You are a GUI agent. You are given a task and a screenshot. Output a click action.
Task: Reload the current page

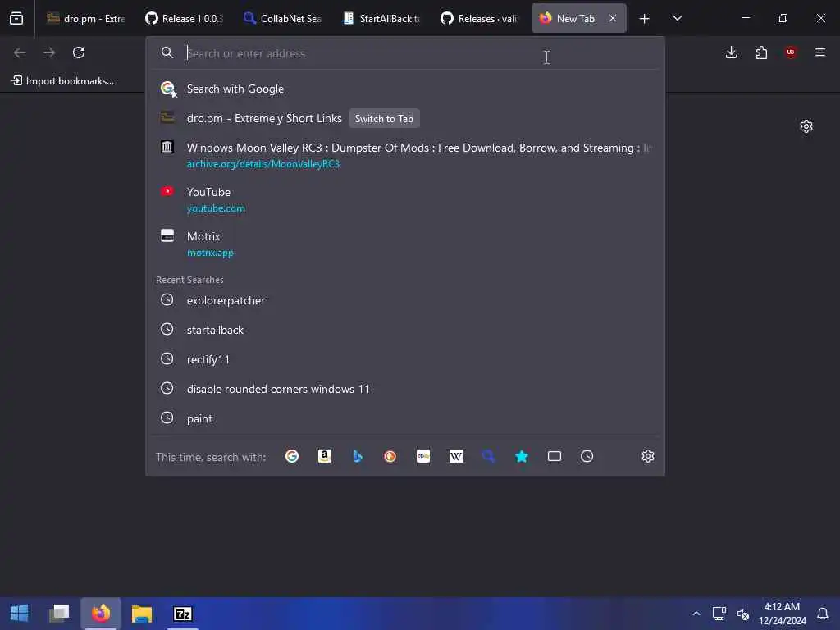tap(79, 52)
